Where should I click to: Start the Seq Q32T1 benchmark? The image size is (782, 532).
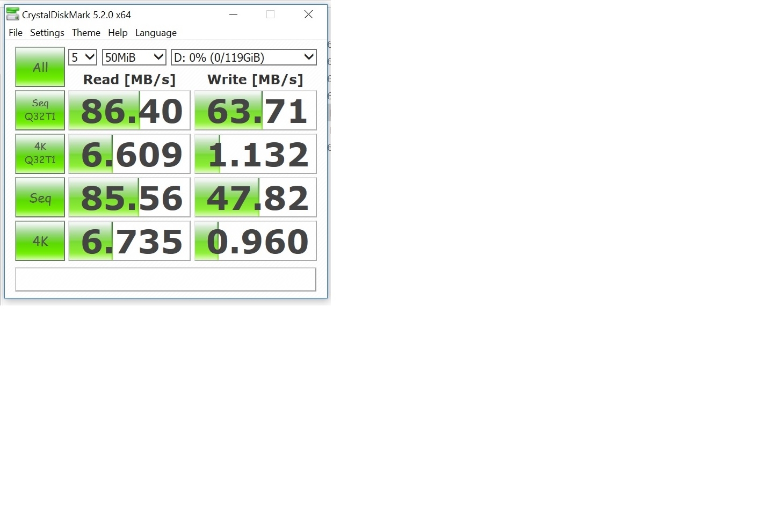point(40,110)
